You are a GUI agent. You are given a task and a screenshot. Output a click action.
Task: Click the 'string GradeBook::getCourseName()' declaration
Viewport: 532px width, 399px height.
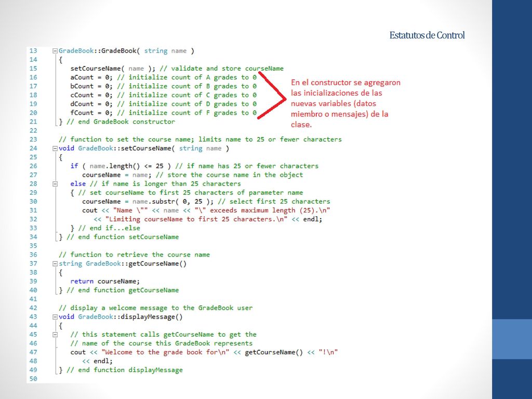[123, 263]
